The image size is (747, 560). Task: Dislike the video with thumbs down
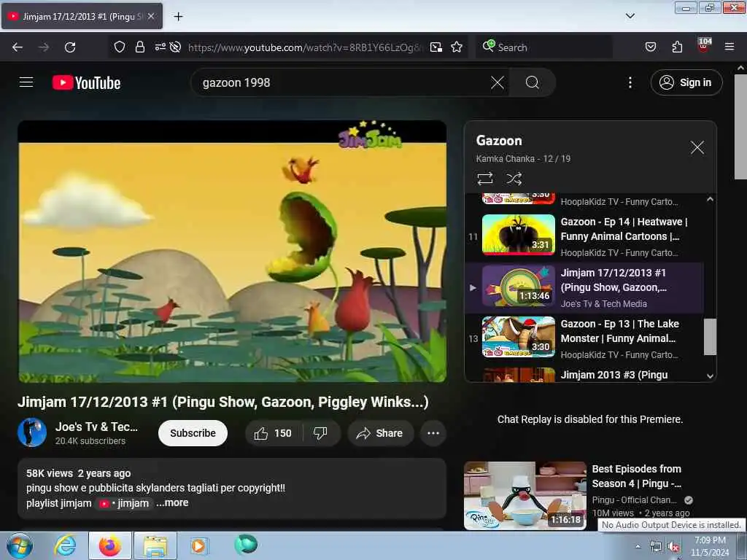coord(321,433)
